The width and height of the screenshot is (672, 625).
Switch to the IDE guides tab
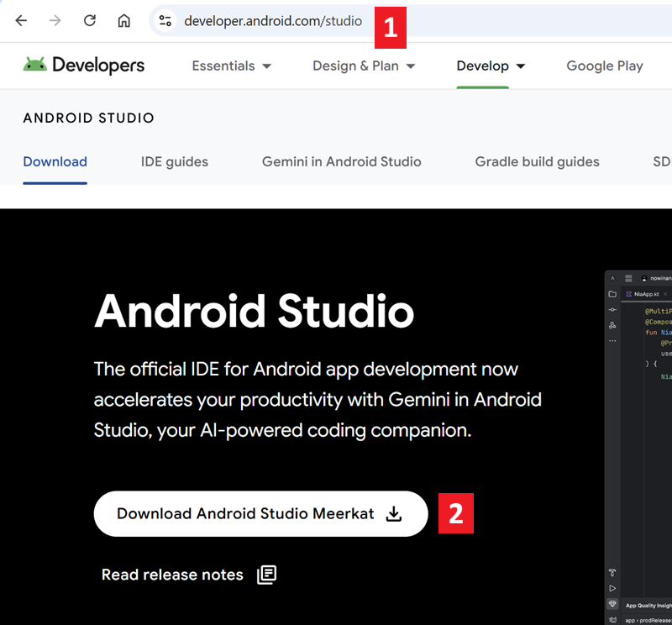(x=175, y=161)
